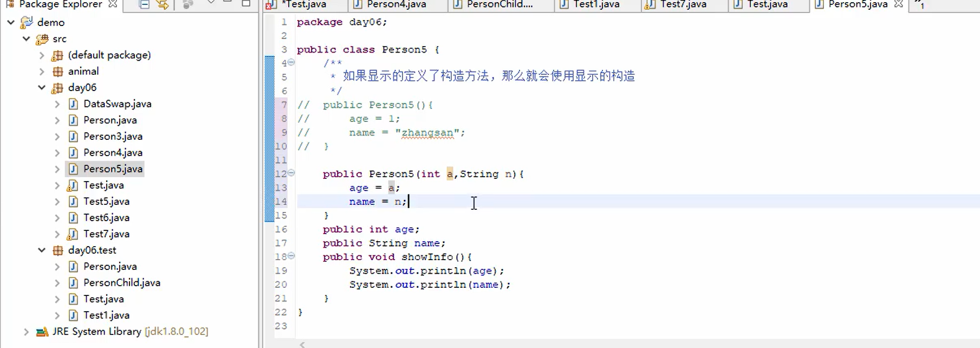The height and width of the screenshot is (348, 980).
Task: Select Person.java under day06
Action: pyautogui.click(x=110, y=120)
